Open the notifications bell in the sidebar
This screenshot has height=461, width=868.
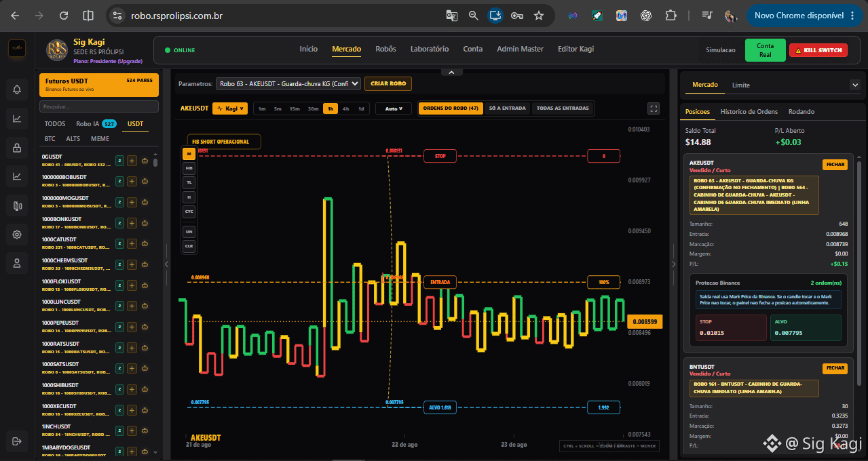[x=16, y=89]
